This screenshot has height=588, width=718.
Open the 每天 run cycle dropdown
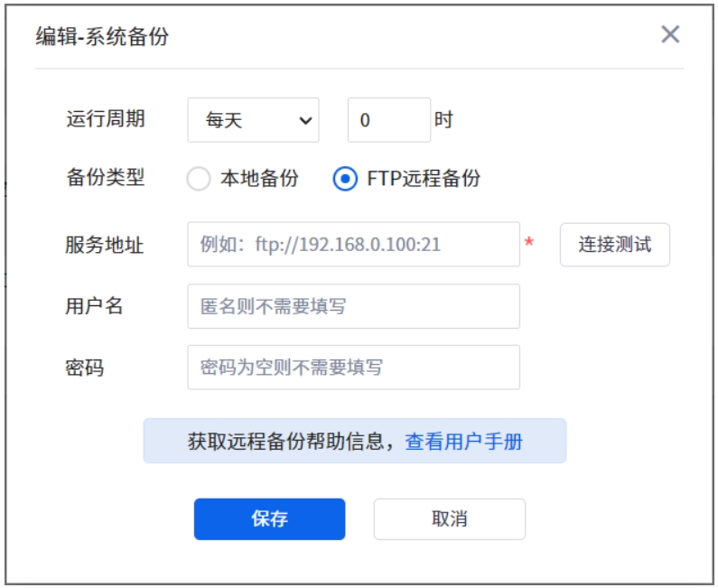click(x=252, y=120)
